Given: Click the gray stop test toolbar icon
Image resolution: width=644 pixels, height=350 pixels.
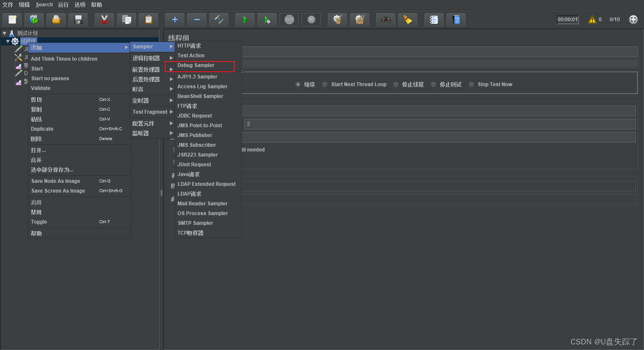Looking at the screenshot, I should click(289, 20).
